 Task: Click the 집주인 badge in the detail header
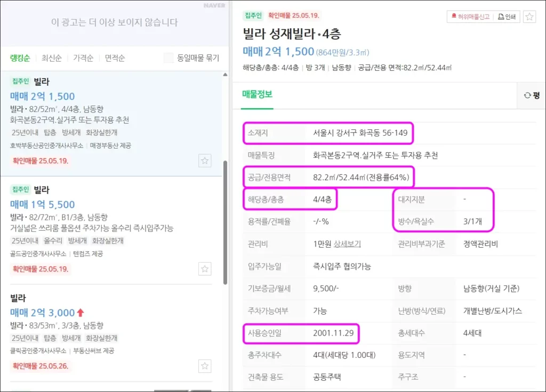click(x=253, y=15)
